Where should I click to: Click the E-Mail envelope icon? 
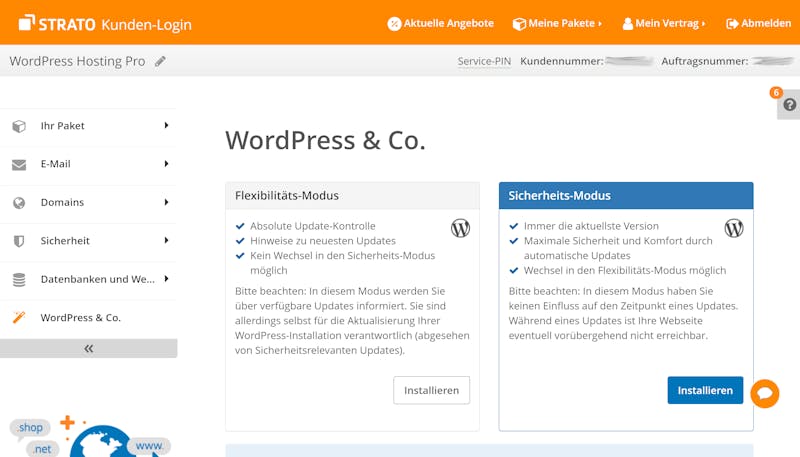click(x=19, y=165)
